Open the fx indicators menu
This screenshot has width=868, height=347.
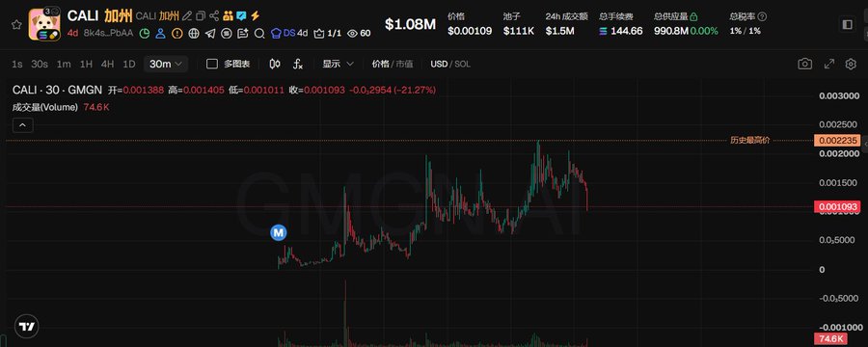pos(298,65)
